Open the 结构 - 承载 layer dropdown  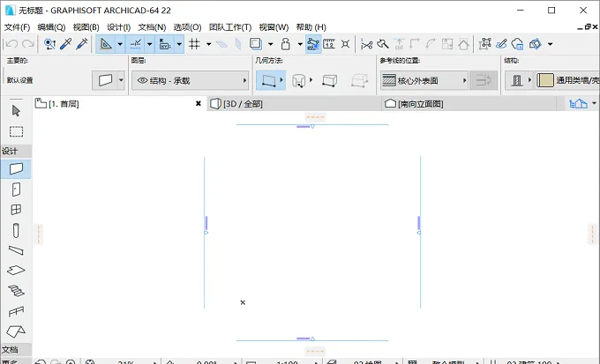tap(191, 81)
